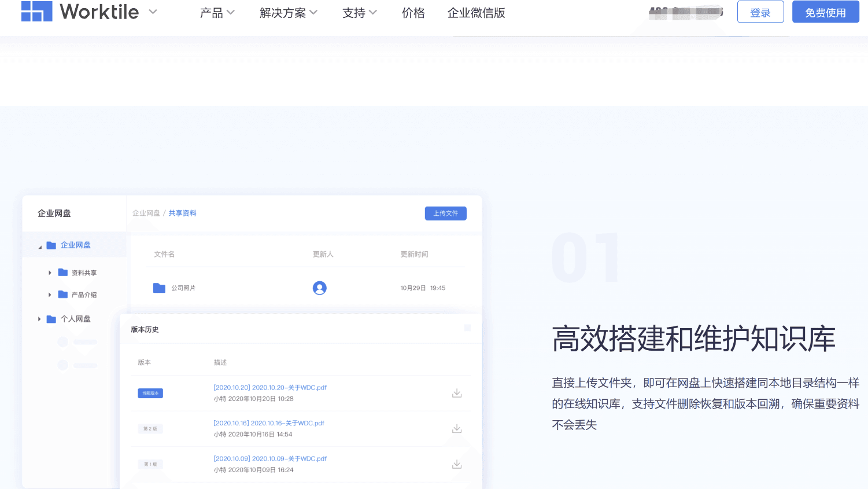Image resolution: width=868 pixels, height=489 pixels.
Task: Click the 第 1 版 badge
Action: coord(150,464)
